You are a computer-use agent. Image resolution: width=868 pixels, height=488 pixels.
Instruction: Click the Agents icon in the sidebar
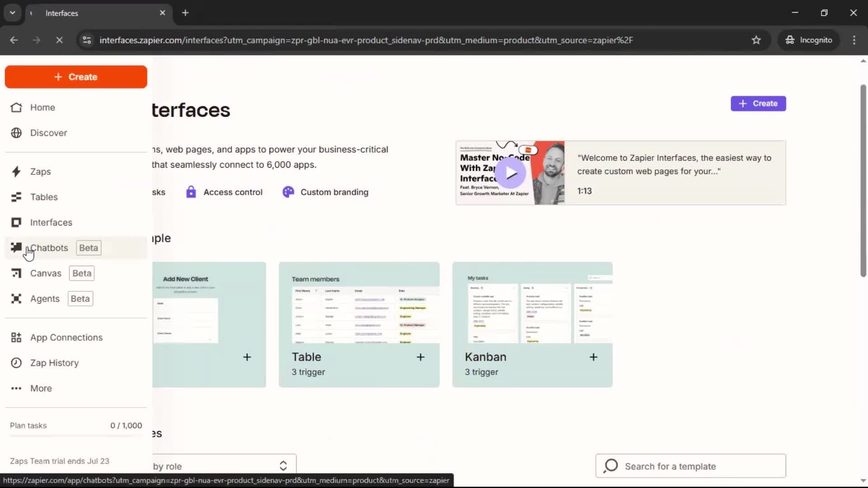(16, 299)
